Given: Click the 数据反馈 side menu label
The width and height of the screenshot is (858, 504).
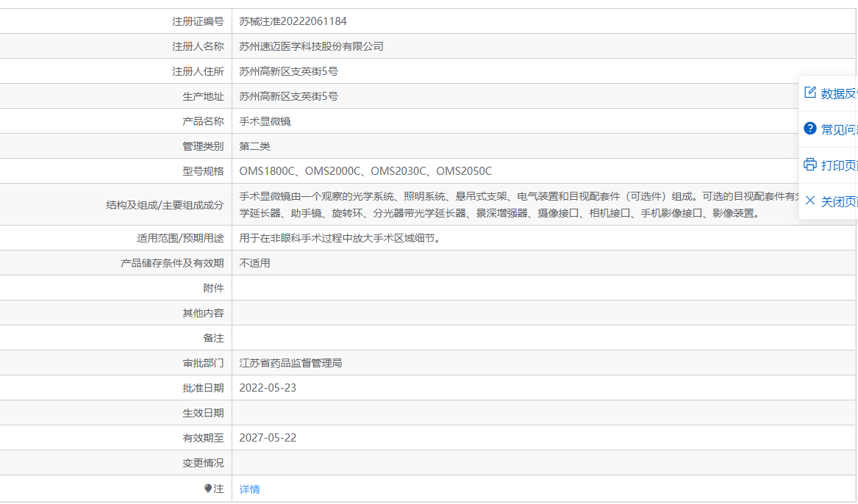Looking at the screenshot, I should click(840, 93).
